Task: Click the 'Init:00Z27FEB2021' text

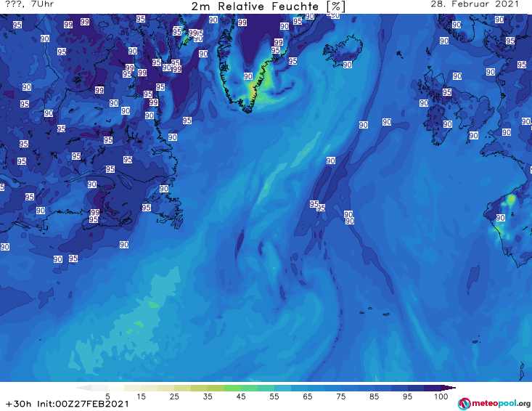Action: click(x=83, y=404)
